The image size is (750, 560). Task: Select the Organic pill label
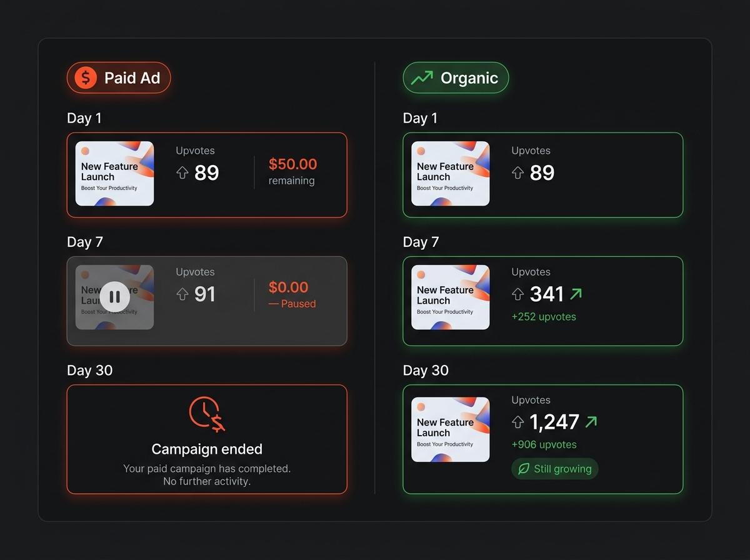coord(456,78)
